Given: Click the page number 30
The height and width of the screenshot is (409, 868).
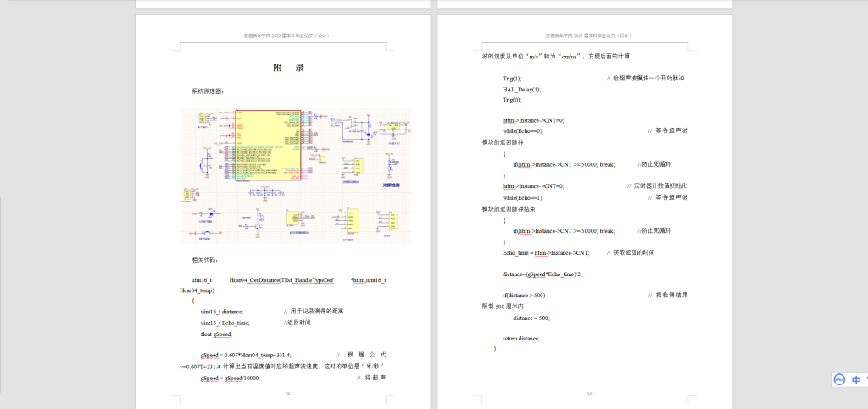Looking at the screenshot, I should click(x=590, y=394).
